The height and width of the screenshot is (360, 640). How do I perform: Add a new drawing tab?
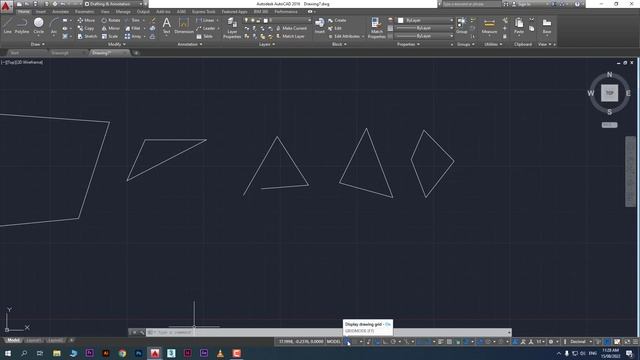136,53
